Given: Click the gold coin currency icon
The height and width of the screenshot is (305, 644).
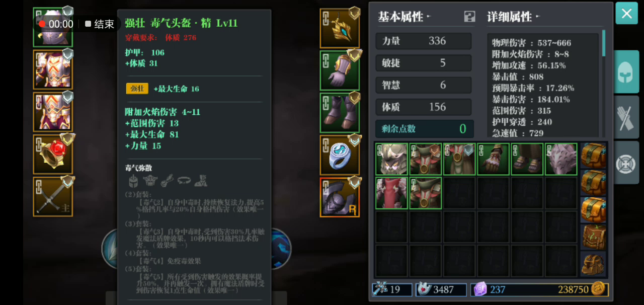Looking at the screenshot, I should [x=597, y=289].
